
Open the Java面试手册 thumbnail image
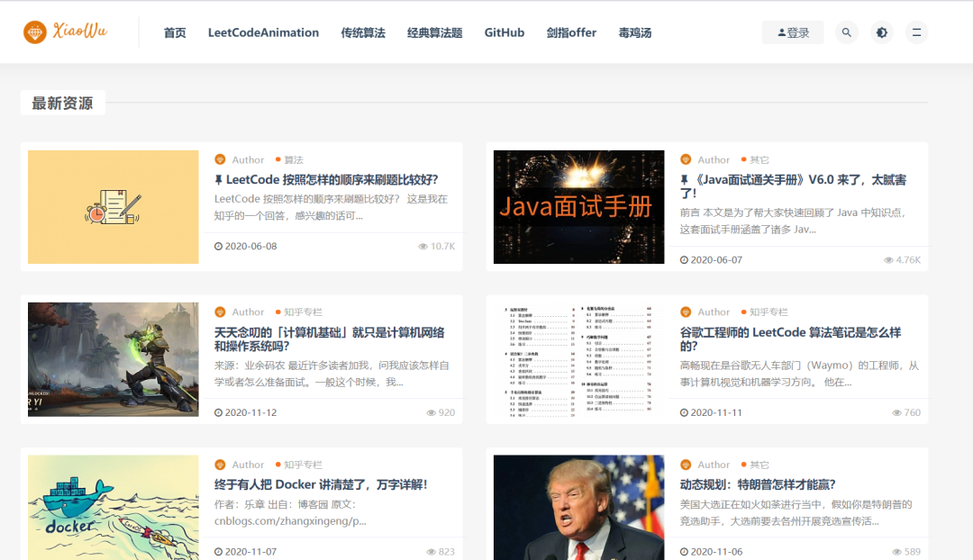[x=578, y=207]
